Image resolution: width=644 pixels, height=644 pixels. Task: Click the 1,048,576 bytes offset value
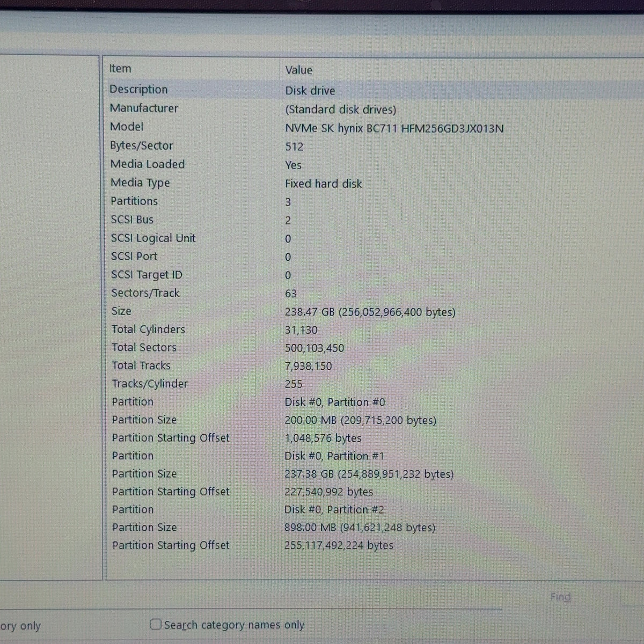point(323,438)
